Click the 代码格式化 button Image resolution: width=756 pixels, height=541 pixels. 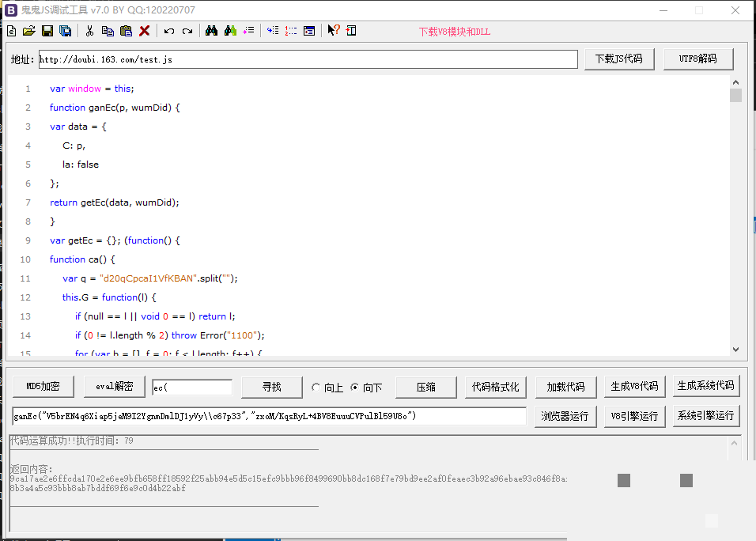pos(495,387)
